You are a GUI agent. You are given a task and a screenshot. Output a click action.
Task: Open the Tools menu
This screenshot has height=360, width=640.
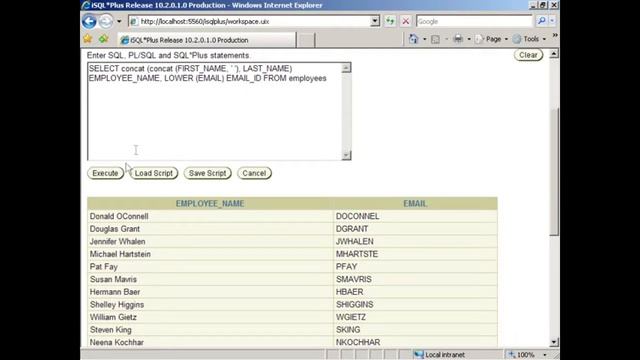point(529,39)
